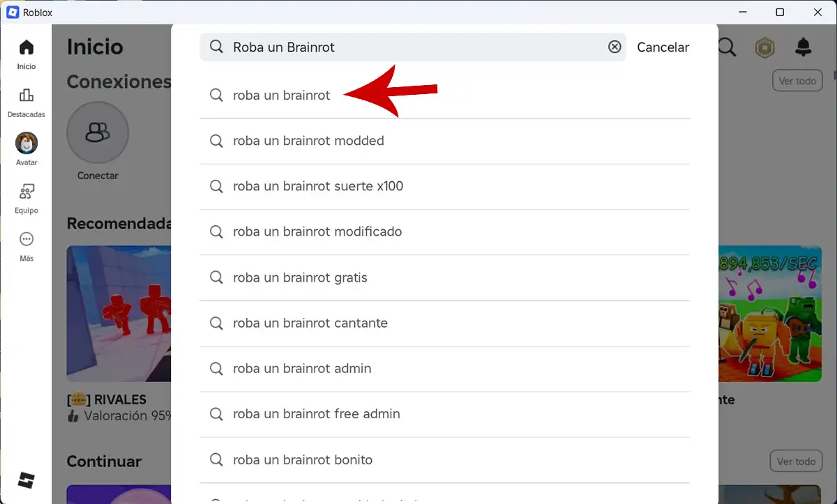This screenshot has height=504, width=837.
Task: Click the Roblox Studio logo at sidebar bottom
Action: (27, 480)
